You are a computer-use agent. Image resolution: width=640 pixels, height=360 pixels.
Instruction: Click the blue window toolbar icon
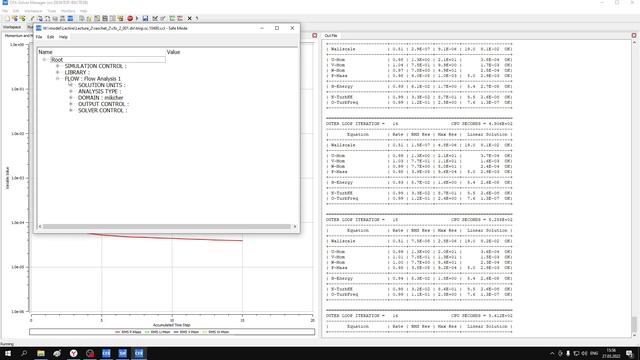pos(70,18)
